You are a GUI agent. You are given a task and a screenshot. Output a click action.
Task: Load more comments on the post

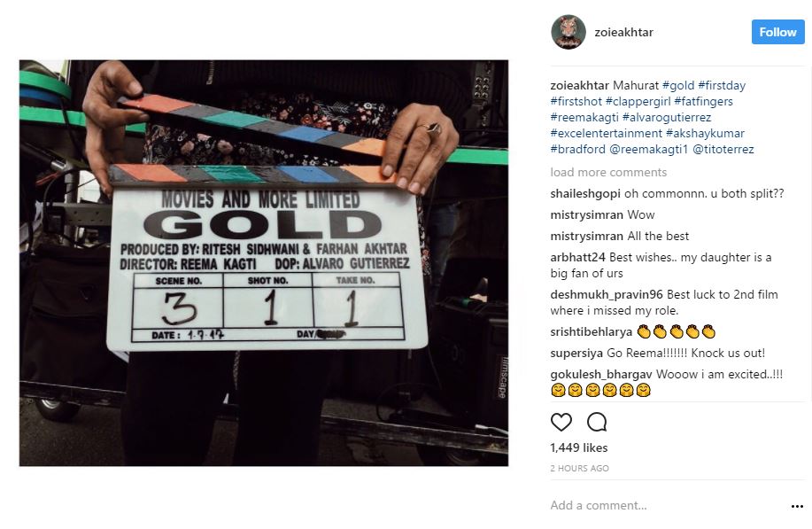click(x=608, y=172)
